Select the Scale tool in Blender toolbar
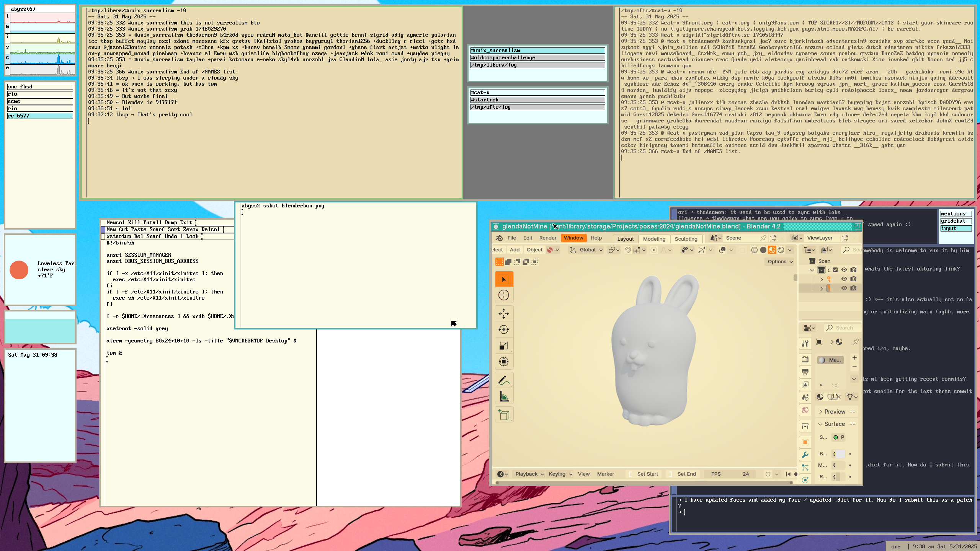This screenshot has width=980, height=551. [504, 346]
